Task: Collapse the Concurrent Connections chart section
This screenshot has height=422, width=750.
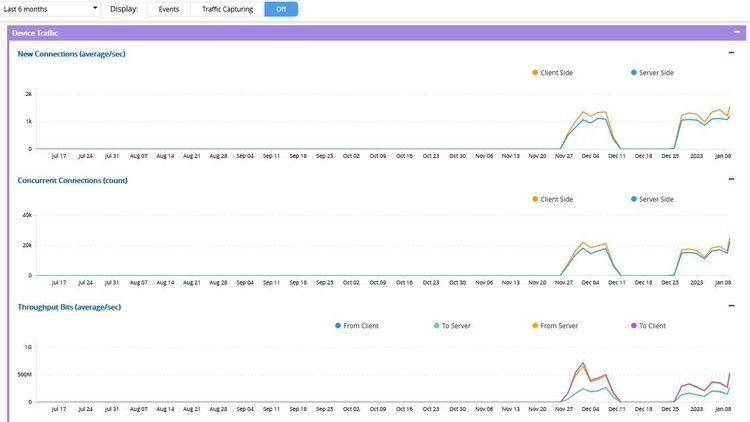Action: 731,180
